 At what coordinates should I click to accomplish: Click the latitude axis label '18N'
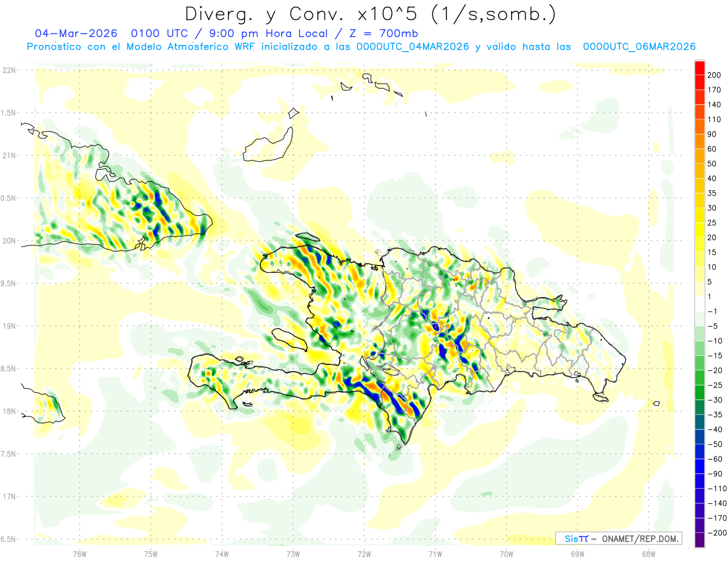9,412
